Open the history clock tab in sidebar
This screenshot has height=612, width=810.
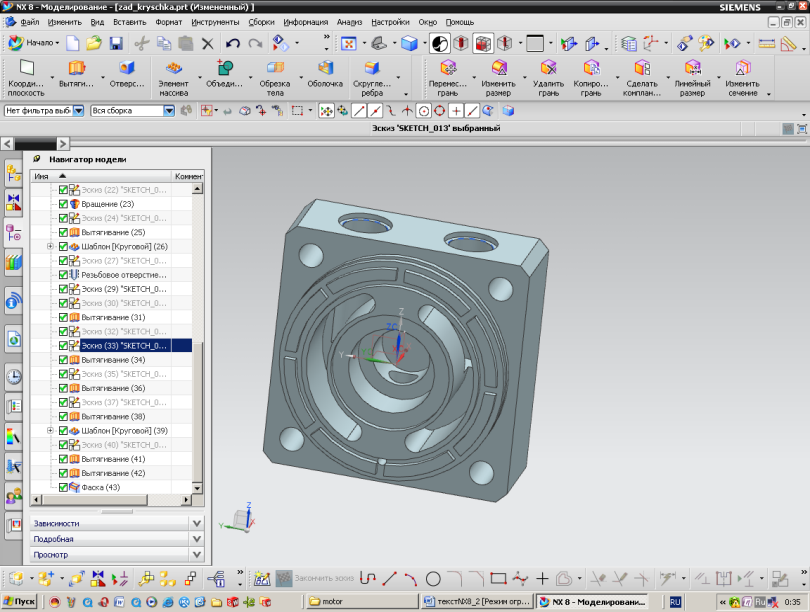pyautogui.click(x=13, y=377)
